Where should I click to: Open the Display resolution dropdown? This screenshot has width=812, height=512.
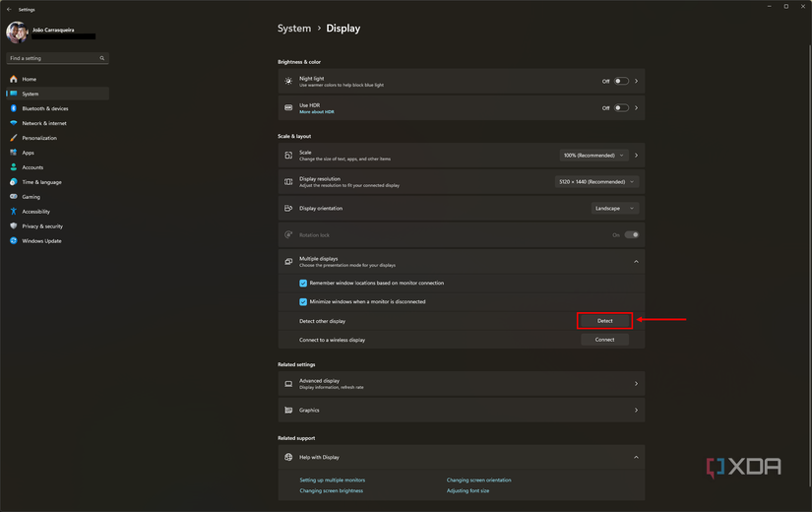[x=596, y=182]
